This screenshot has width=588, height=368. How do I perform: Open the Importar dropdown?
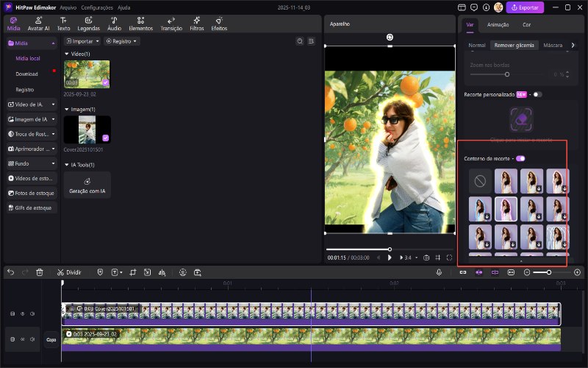pos(82,41)
